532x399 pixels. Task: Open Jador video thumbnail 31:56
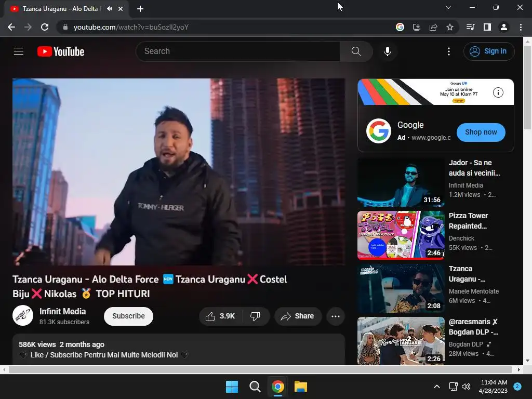click(401, 182)
